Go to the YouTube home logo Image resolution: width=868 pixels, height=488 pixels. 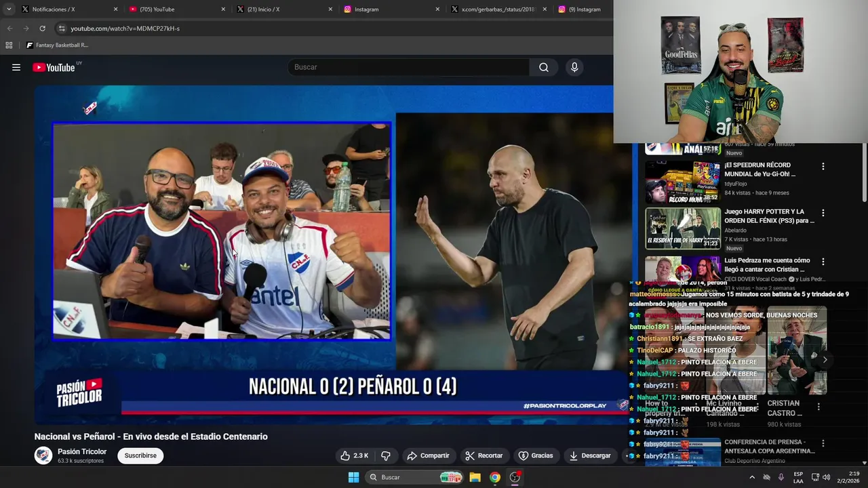(x=54, y=67)
